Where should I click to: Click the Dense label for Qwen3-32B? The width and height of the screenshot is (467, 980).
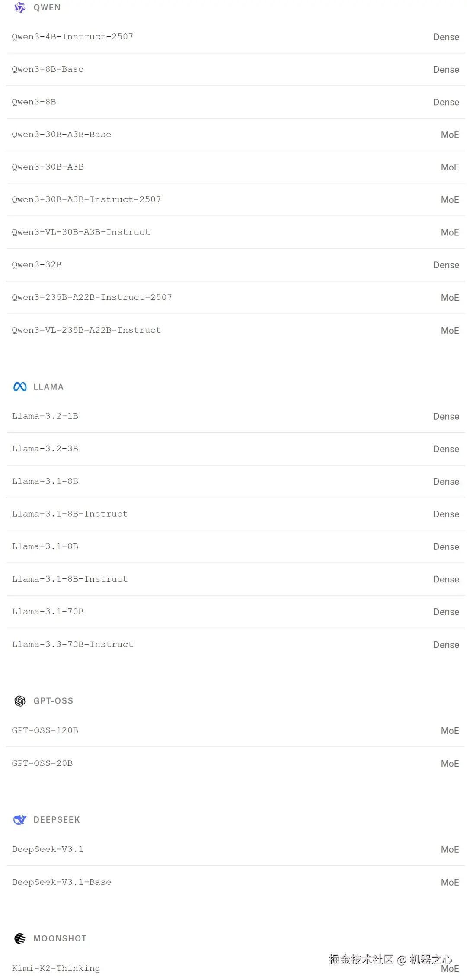(x=446, y=265)
